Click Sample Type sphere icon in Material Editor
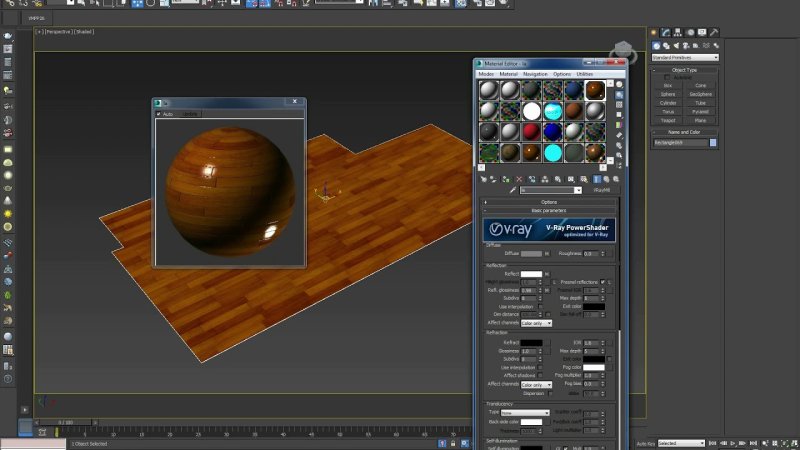Image resolution: width=800 pixels, height=450 pixels. coord(619,84)
